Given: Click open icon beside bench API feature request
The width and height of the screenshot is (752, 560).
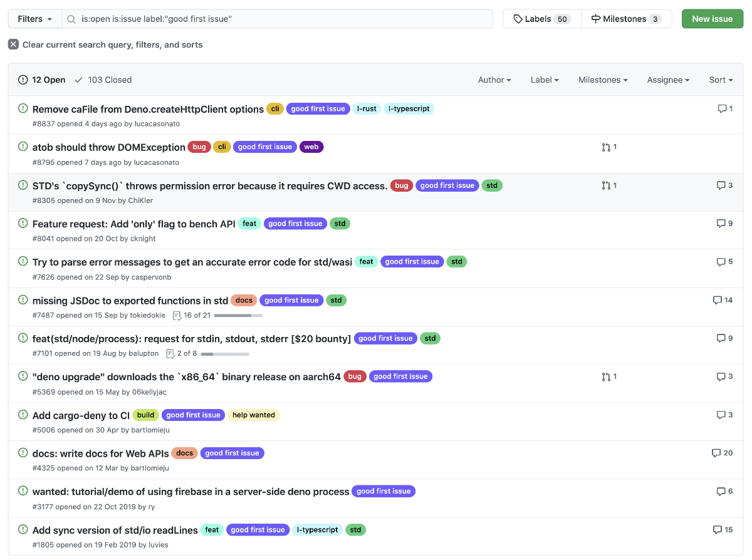Looking at the screenshot, I should tap(23, 224).
